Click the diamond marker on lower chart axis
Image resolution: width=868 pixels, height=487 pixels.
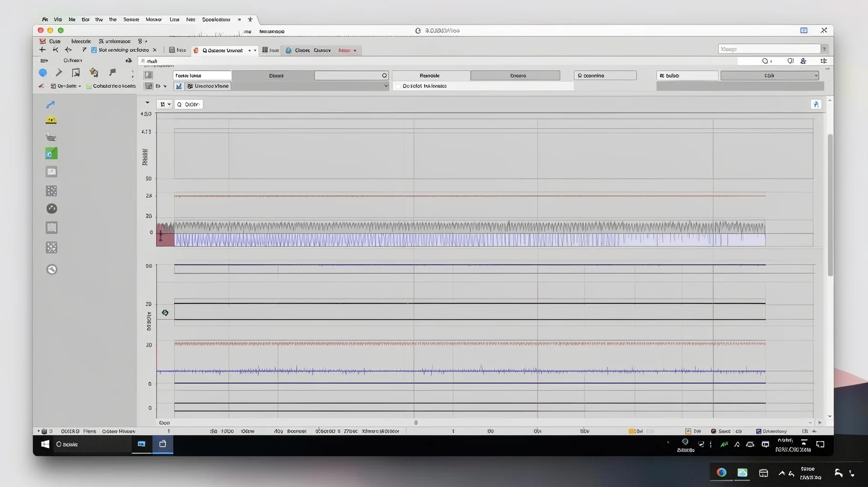pos(165,312)
